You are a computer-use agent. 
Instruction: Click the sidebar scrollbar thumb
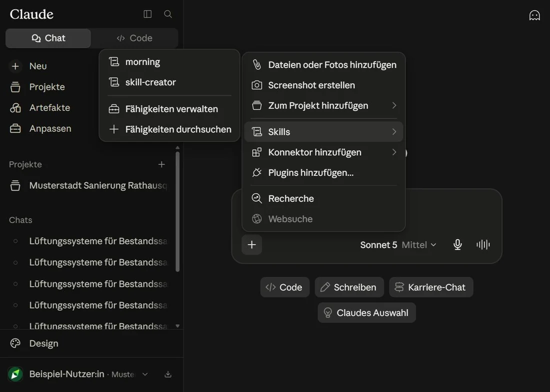pyautogui.click(x=177, y=211)
